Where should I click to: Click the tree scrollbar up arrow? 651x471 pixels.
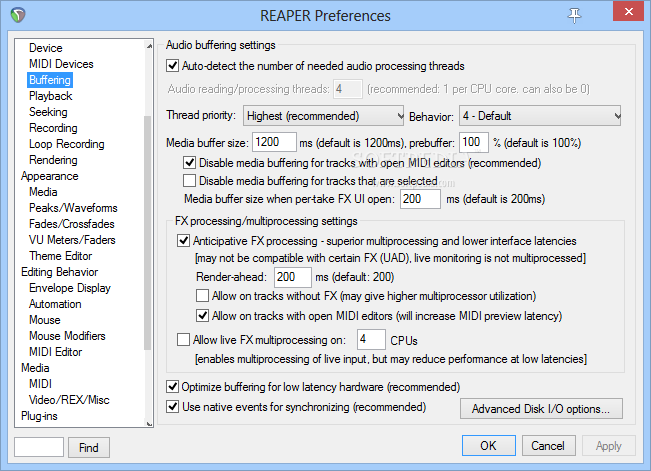[x=149, y=45]
